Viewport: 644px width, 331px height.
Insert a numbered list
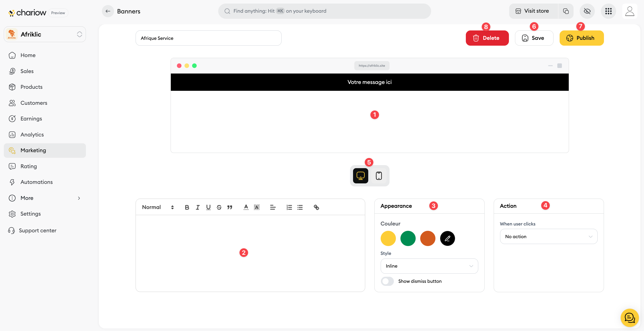[289, 207]
